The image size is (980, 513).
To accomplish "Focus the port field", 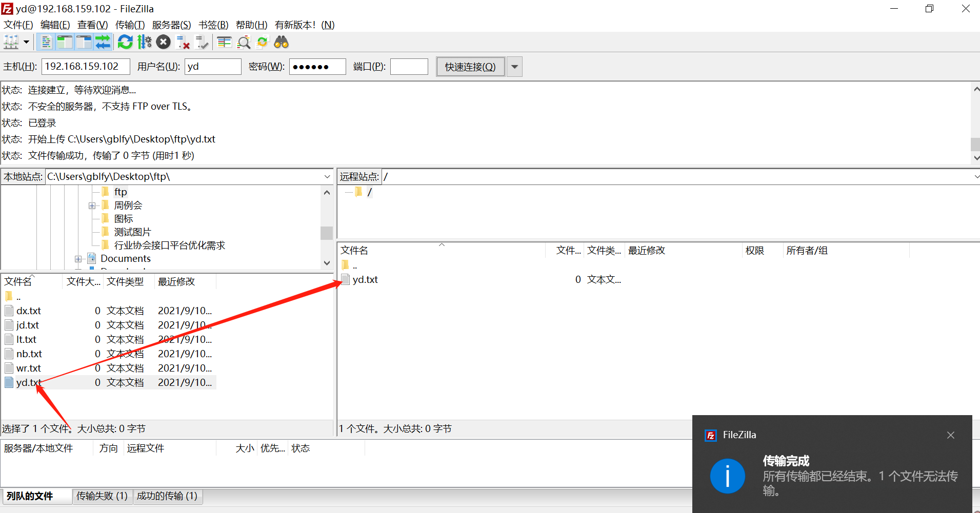I will [x=409, y=67].
